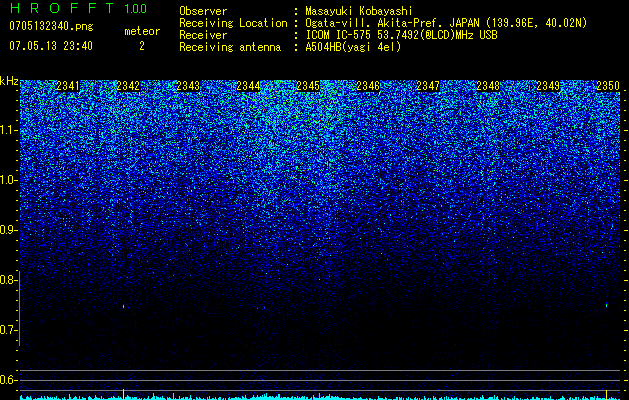
Task: Click the Observer field label
Action: pos(203,11)
